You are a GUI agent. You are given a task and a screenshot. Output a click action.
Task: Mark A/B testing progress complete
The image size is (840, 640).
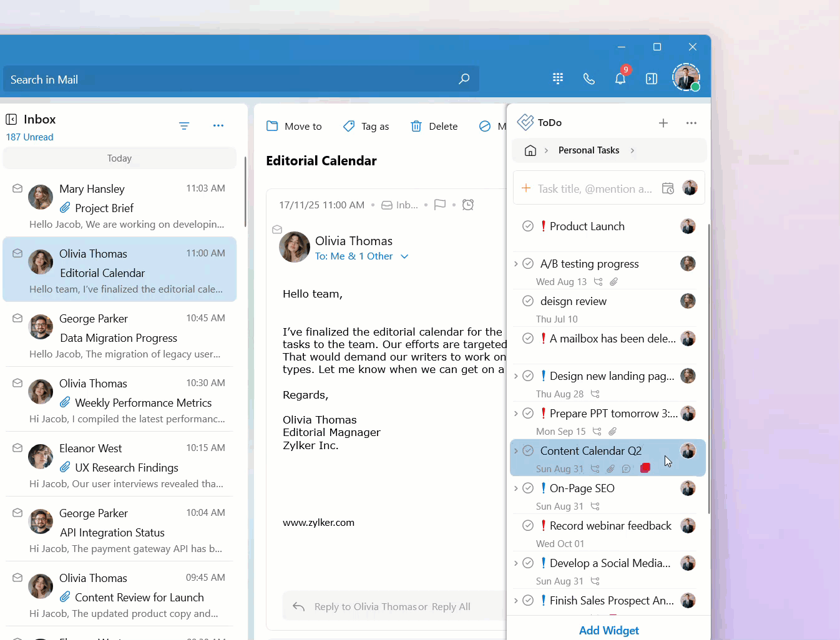(x=528, y=263)
